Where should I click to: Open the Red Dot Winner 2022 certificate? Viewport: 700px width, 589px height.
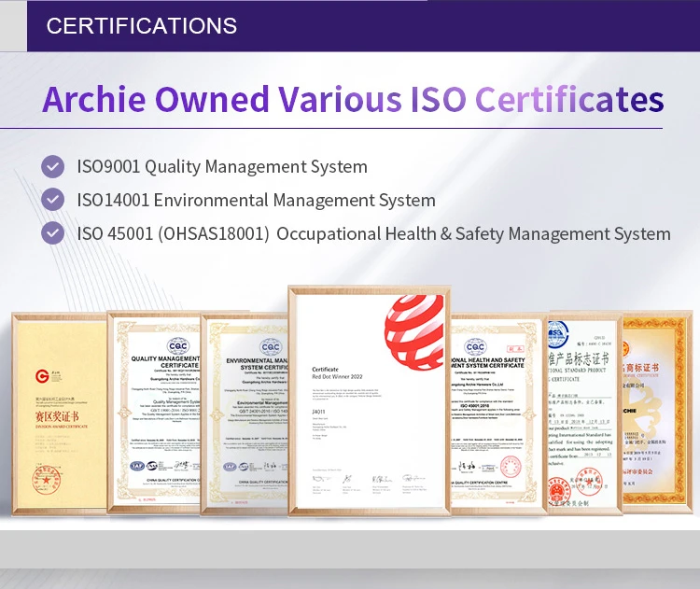[369, 401]
